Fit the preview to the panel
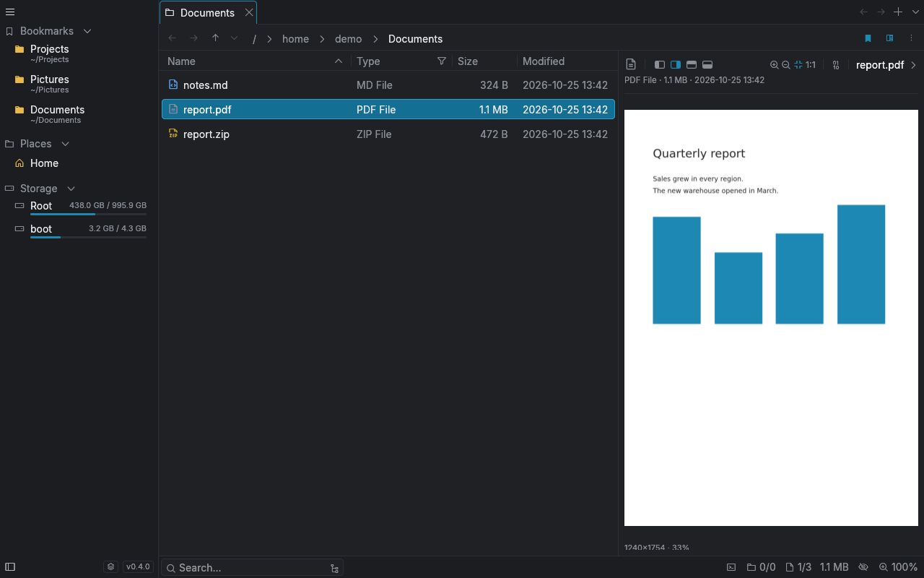Viewport: 924px width, 578px height. pyautogui.click(x=798, y=64)
